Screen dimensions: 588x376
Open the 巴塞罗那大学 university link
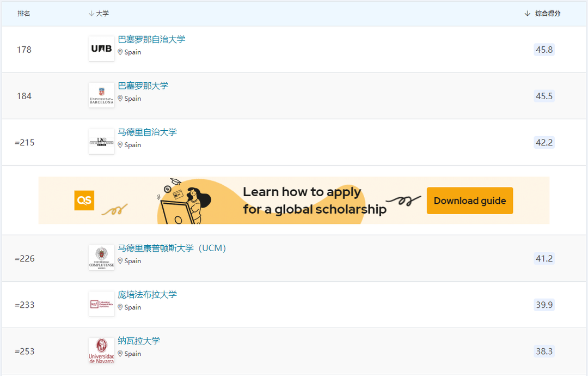tap(143, 86)
